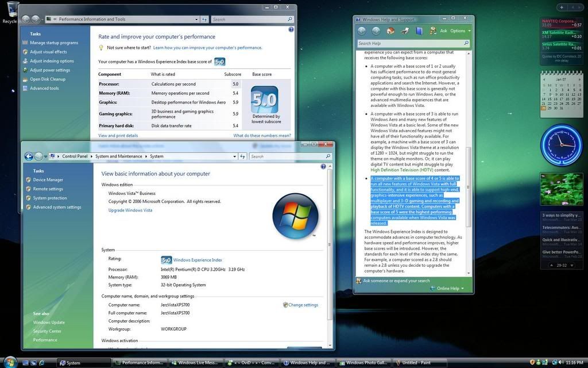Click NAVTEQ Corpora... stock entry
The height and width of the screenshot is (368, 588).
coord(562,23)
